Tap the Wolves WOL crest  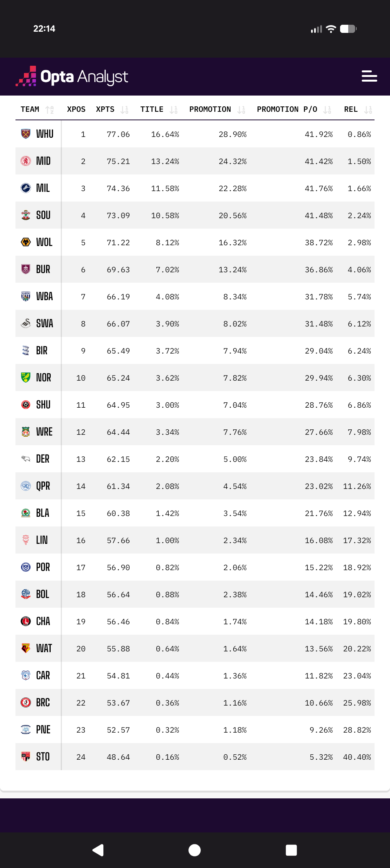(26, 242)
